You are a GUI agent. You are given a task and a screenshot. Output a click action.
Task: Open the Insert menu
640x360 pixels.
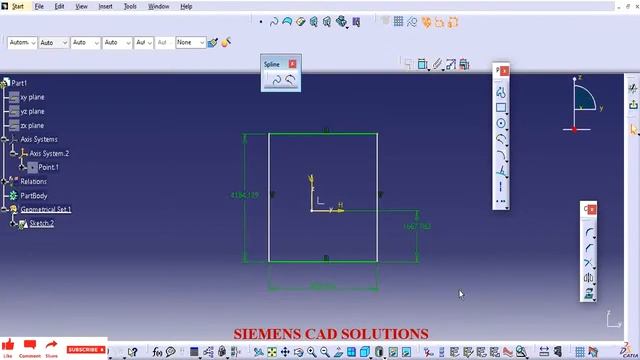tap(105, 7)
